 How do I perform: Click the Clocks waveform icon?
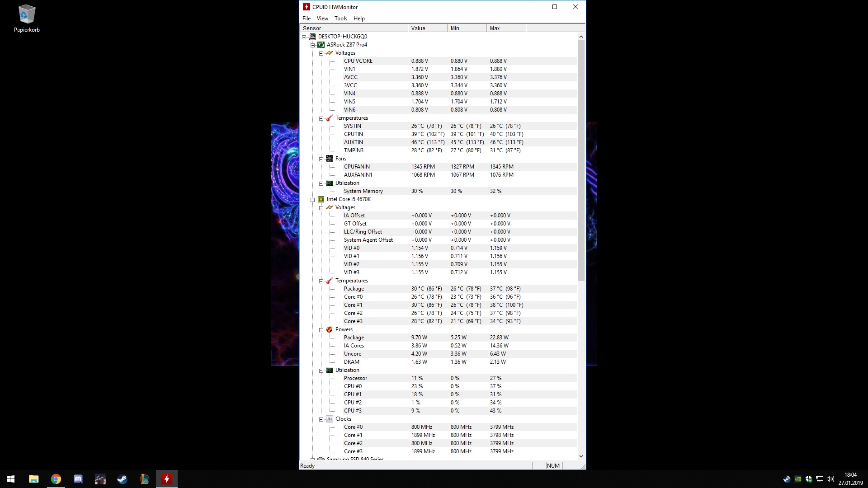330,419
